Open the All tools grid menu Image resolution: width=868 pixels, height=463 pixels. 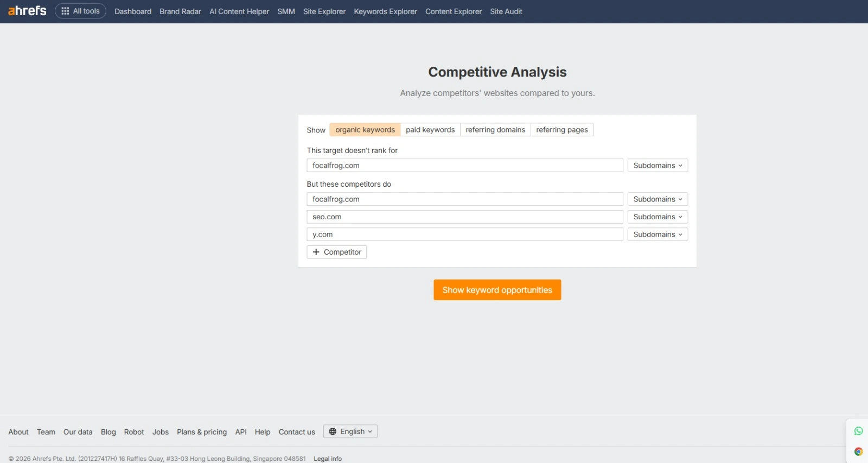click(80, 11)
